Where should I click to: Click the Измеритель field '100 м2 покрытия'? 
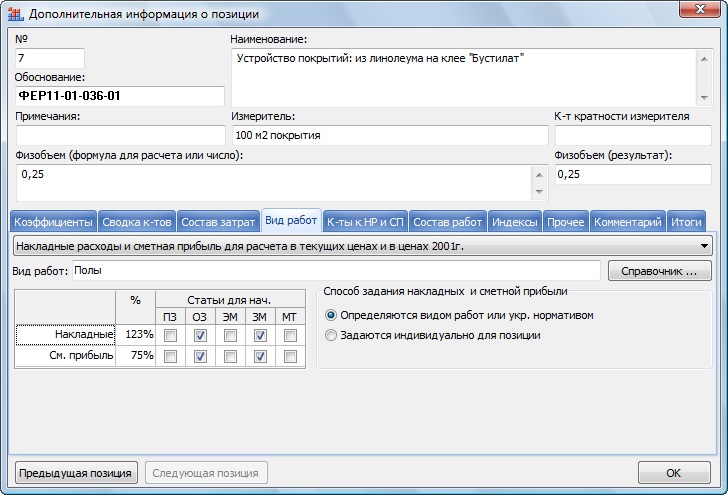click(390, 136)
